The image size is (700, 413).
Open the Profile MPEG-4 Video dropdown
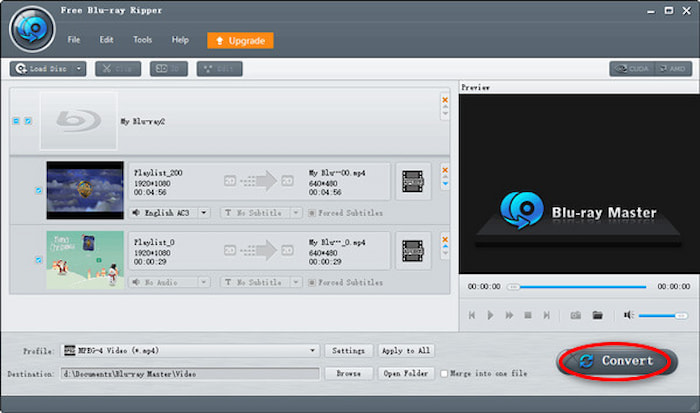[190, 351]
